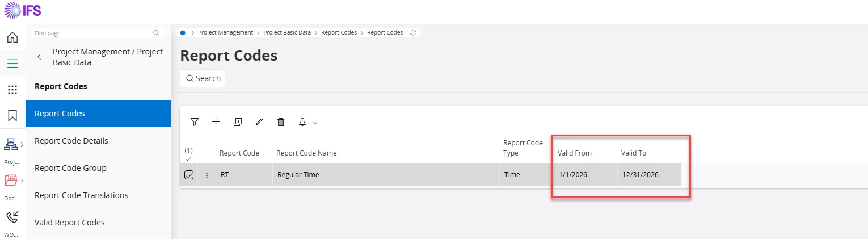Viewport: 868px width, 239px height.
Task: Open bookmarks via the bookmark icon
Action: [12, 116]
